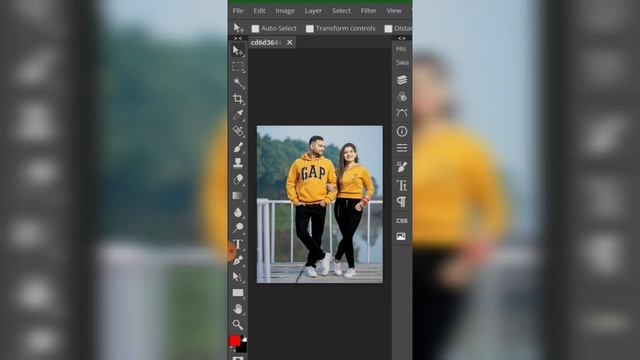Select the Hand tool
This screenshot has height=360, width=640.
[x=238, y=309]
